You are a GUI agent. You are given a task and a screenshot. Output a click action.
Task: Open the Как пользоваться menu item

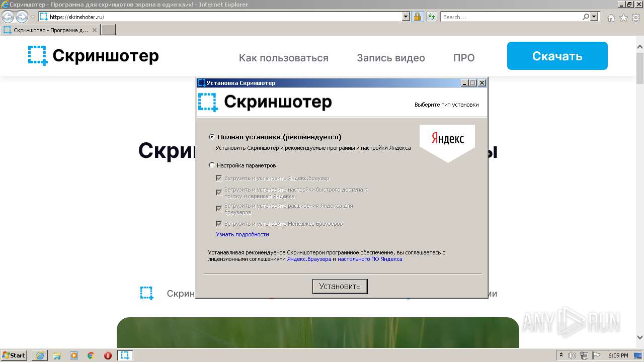pyautogui.click(x=284, y=58)
